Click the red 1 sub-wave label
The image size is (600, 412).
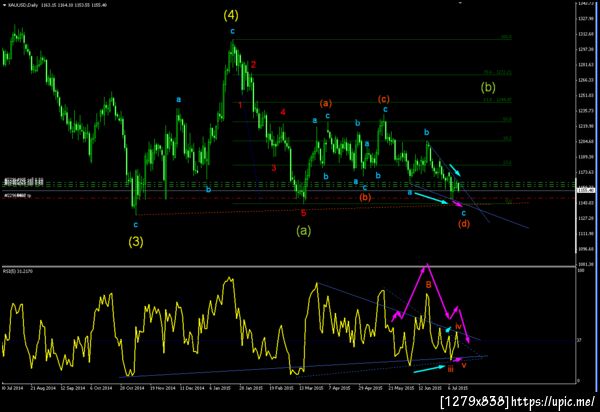click(x=240, y=105)
